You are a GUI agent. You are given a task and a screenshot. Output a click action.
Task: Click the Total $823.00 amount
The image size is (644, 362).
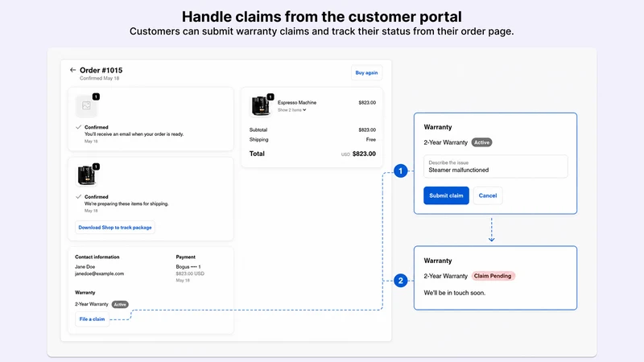[364, 154]
